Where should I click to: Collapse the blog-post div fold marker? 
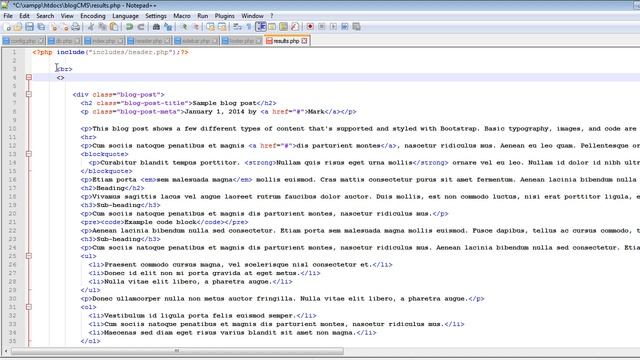pos(29,94)
